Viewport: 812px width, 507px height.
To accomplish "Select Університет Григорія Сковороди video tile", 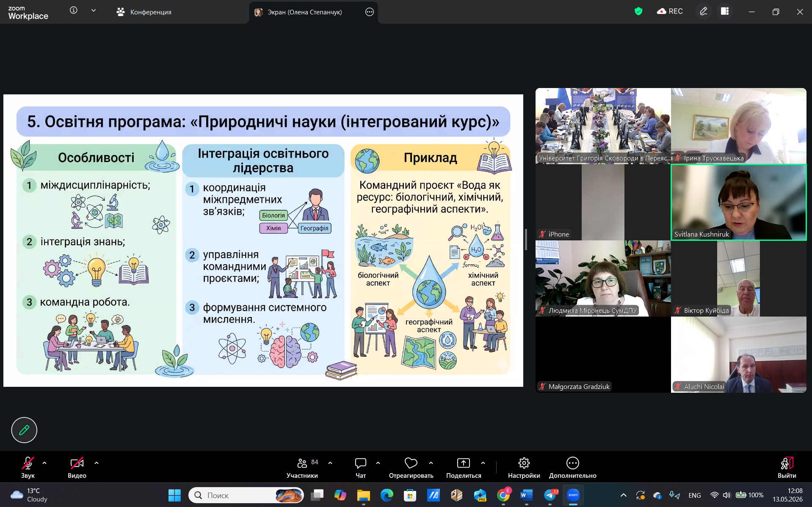I will click(603, 126).
